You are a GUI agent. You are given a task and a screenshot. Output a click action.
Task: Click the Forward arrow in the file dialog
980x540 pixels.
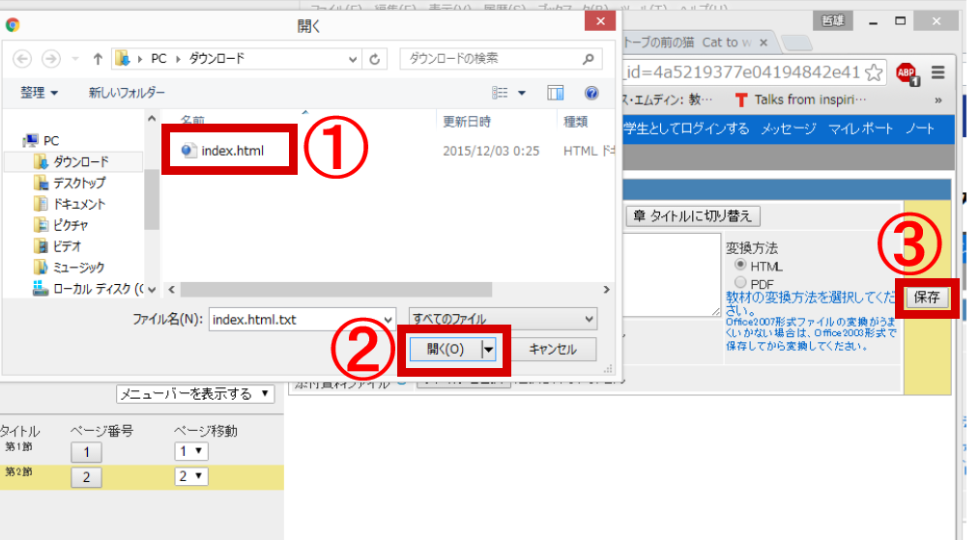(x=50, y=59)
